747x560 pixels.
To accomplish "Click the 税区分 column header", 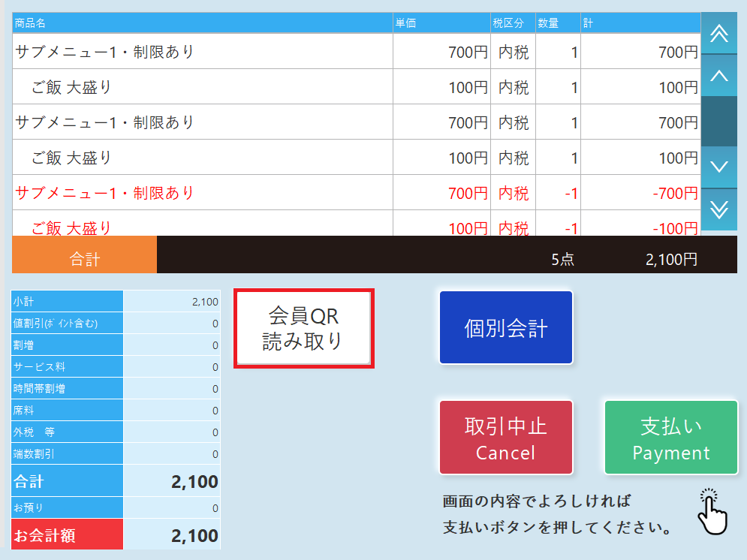I will coord(513,23).
